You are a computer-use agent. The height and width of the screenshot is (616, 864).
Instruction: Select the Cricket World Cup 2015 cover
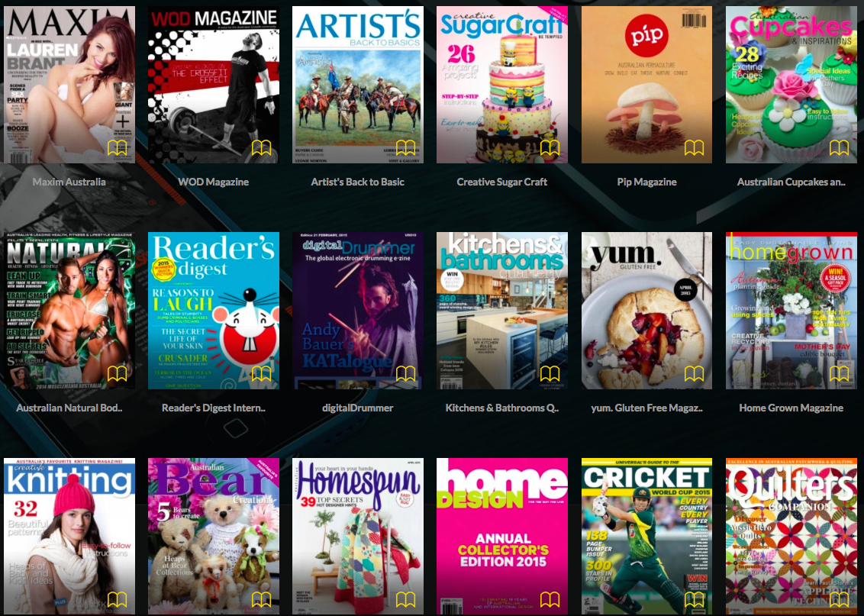(646, 534)
